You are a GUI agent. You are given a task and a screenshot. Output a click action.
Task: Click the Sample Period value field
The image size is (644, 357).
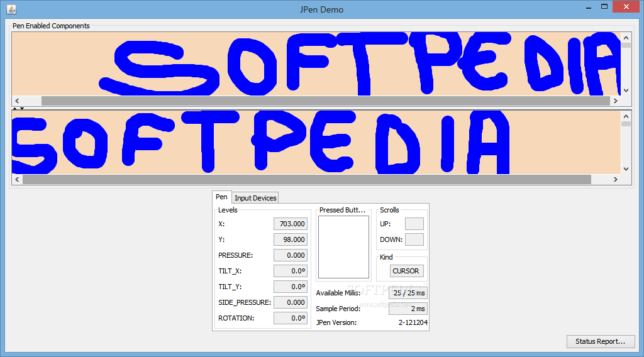click(408, 309)
